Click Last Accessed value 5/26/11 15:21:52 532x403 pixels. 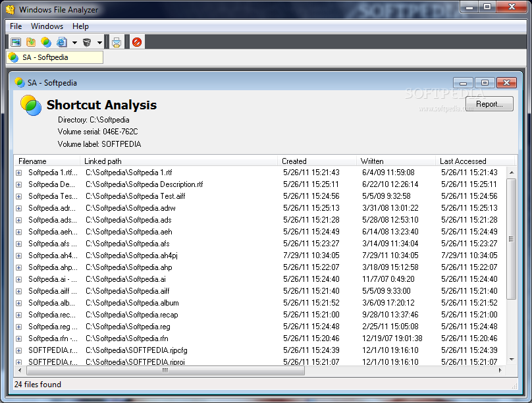(x=469, y=304)
